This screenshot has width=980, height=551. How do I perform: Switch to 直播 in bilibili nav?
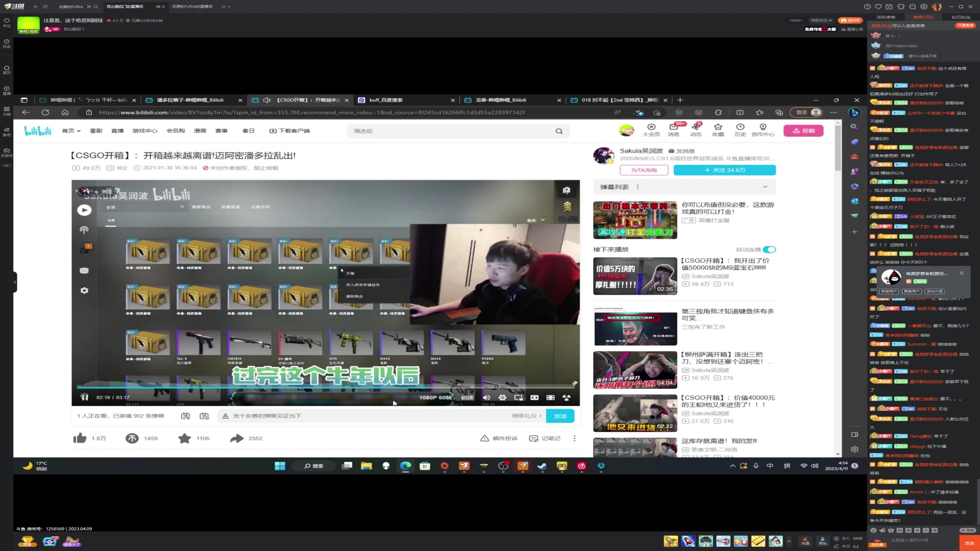[x=117, y=131]
